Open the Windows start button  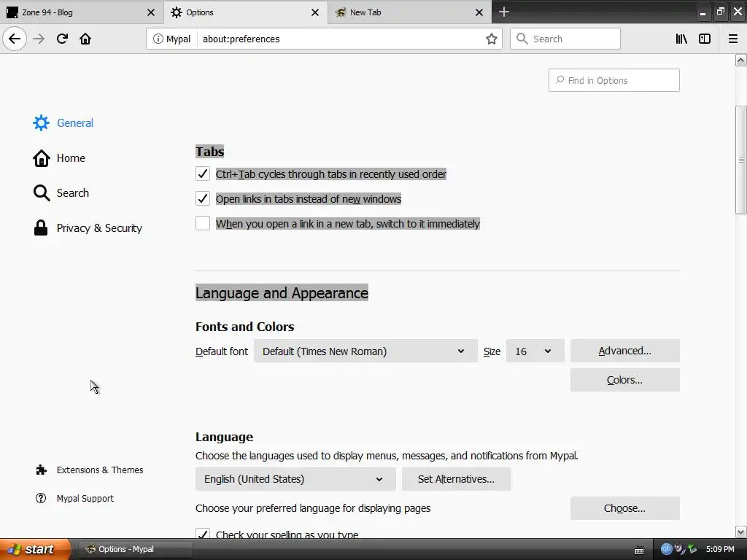(x=35, y=549)
